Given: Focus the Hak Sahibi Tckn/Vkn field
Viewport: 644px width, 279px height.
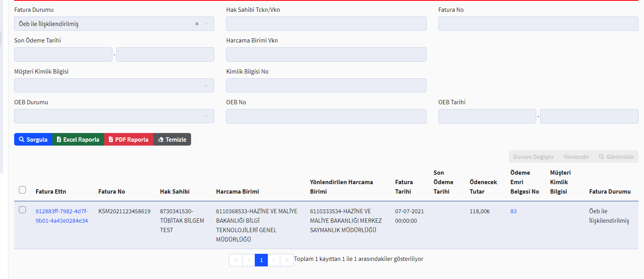Looking at the screenshot, I should 326,24.
